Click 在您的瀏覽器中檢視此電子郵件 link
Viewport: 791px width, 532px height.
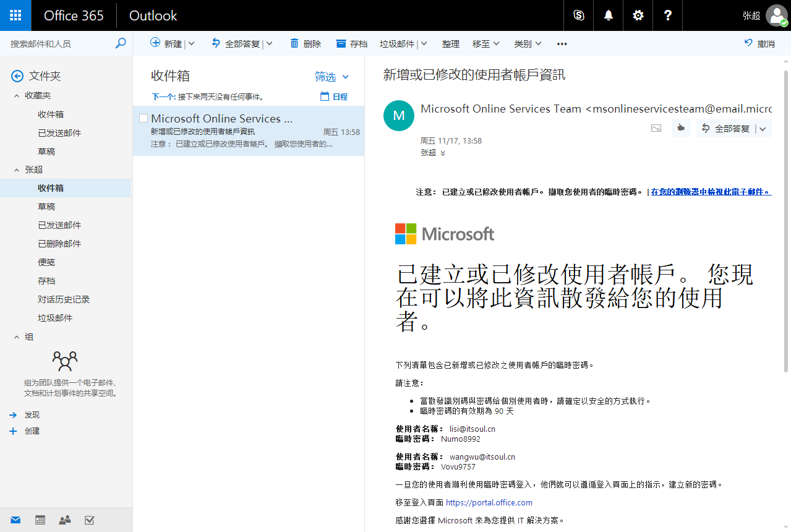coord(711,192)
